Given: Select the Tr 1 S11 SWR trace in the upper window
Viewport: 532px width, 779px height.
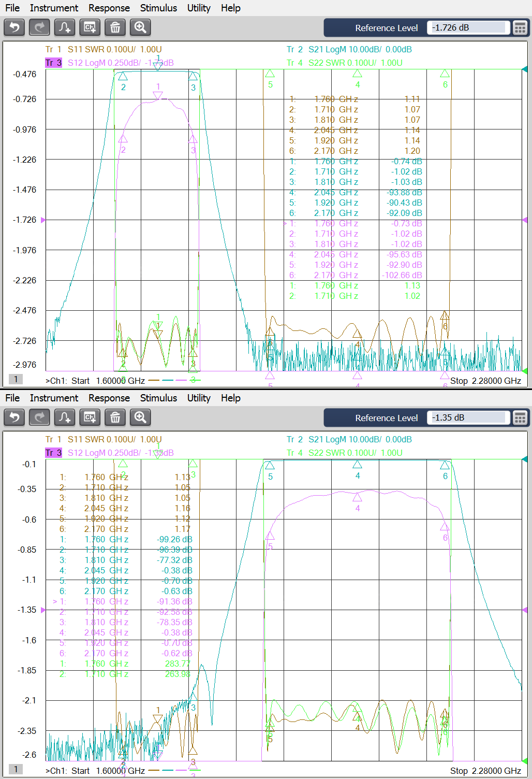Looking at the screenshot, I should pyautogui.click(x=104, y=49).
